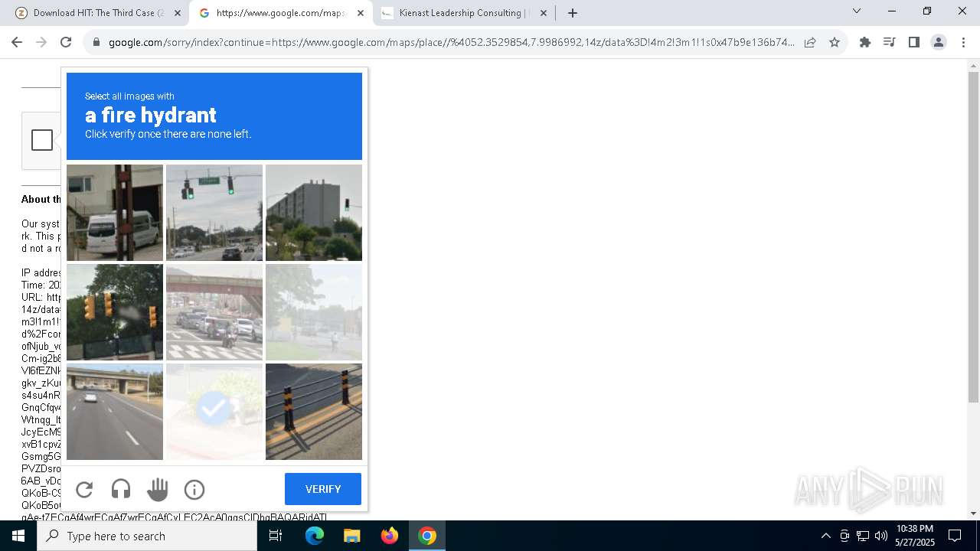This screenshot has height=551, width=980.
Task: Tick the reCAPTCHA checkbox
Action: coord(42,140)
